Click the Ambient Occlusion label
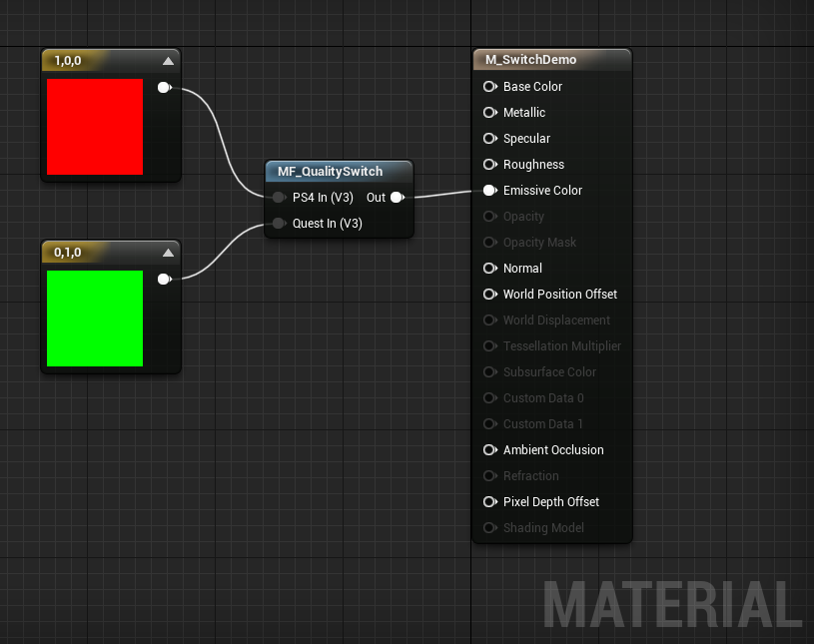This screenshot has height=644, width=814. (553, 450)
